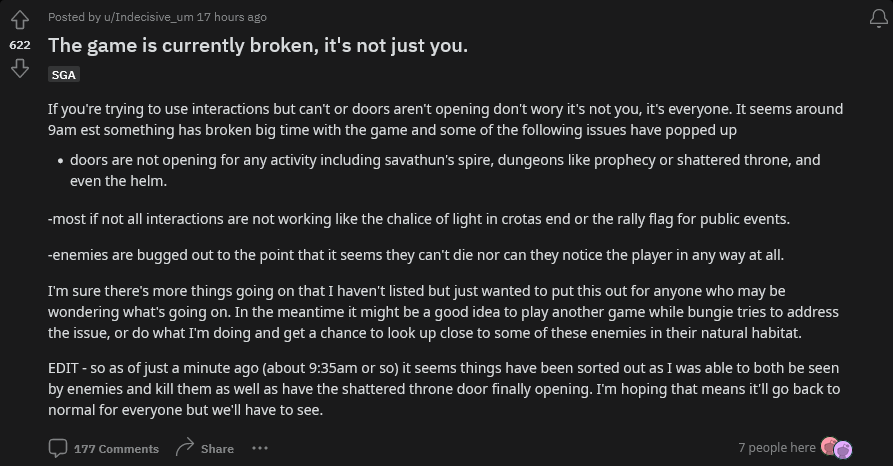Click the 'Share' text label
Image resolution: width=893 pixels, height=466 pixels.
click(x=217, y=449)
